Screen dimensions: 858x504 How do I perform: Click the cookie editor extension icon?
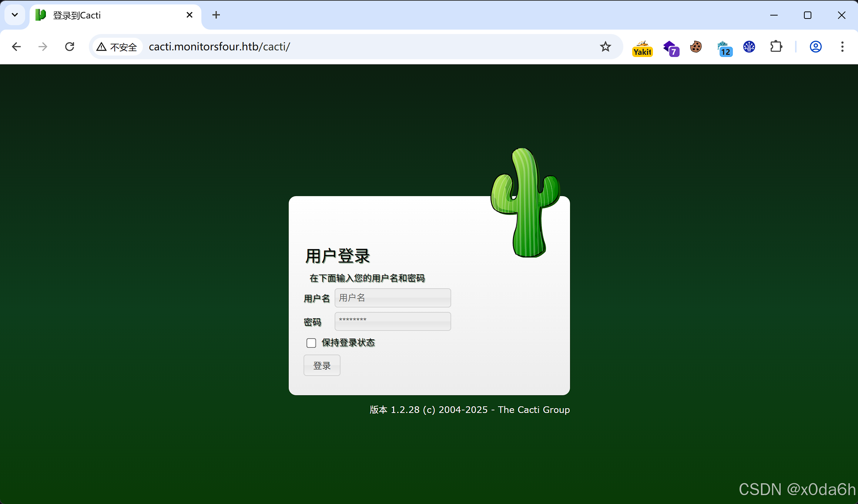pyautogui.click(x=696, y=47)
